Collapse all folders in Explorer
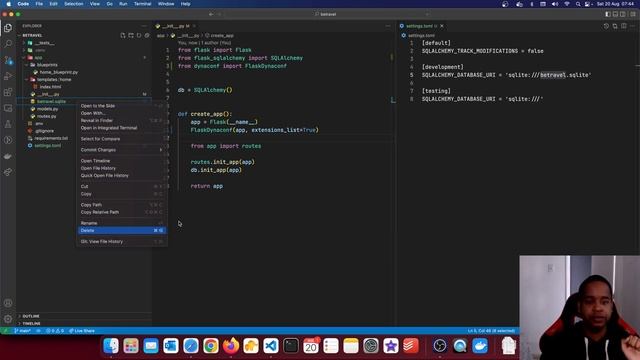Image resolution: width=640 pixels, height=360 pixels. coord(147,36)
